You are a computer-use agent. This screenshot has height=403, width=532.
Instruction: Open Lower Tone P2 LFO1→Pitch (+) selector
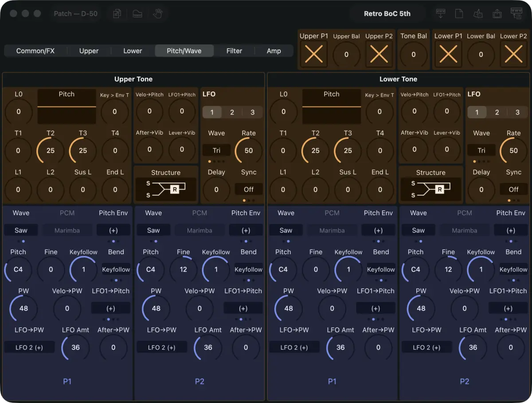(x=508, y=308)
